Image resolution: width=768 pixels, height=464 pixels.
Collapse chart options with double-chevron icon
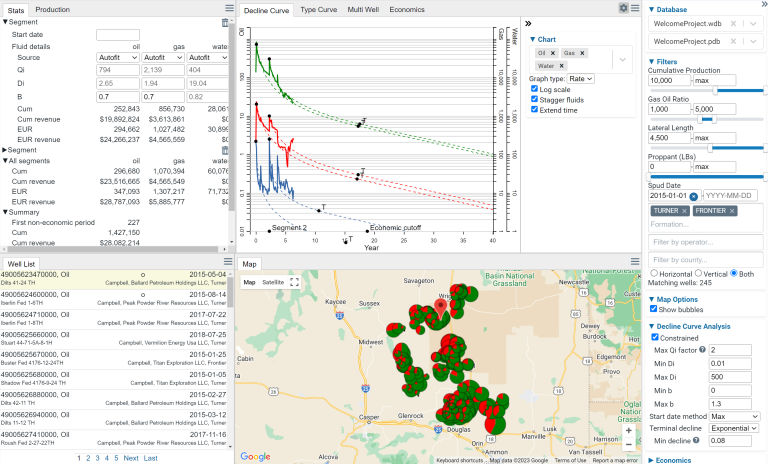(x=528, y=24)
